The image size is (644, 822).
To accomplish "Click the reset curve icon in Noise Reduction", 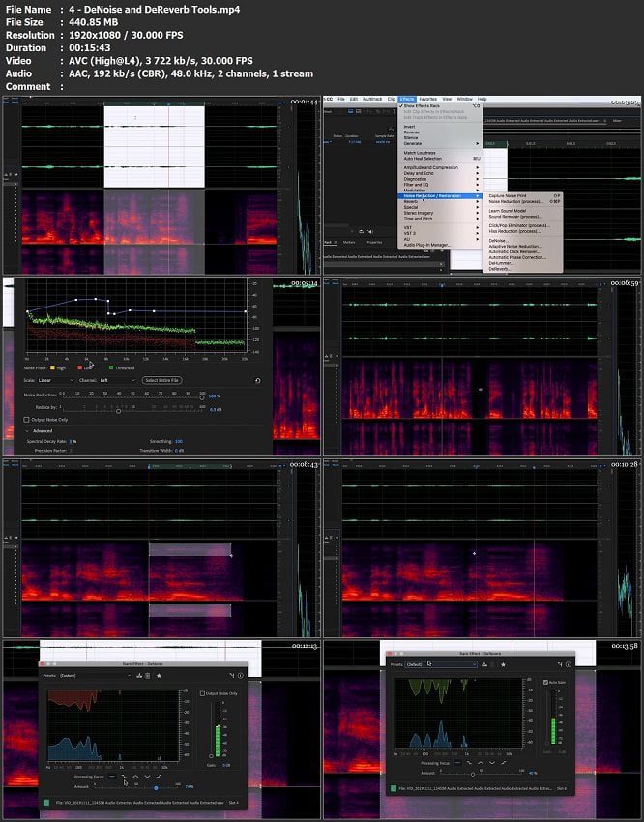I will [x=257, y=381].
